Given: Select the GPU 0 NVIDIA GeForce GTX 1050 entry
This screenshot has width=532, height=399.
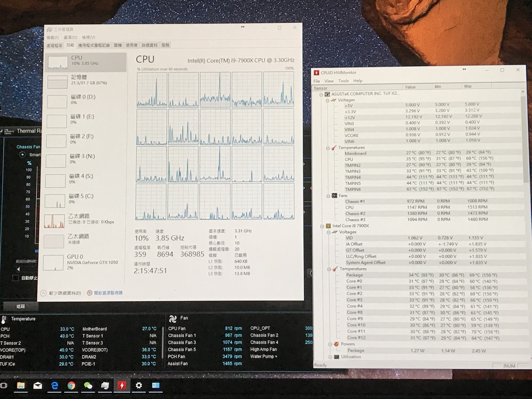Looking at the screenshot, I should pyautogui.click(x=83, y=262).
